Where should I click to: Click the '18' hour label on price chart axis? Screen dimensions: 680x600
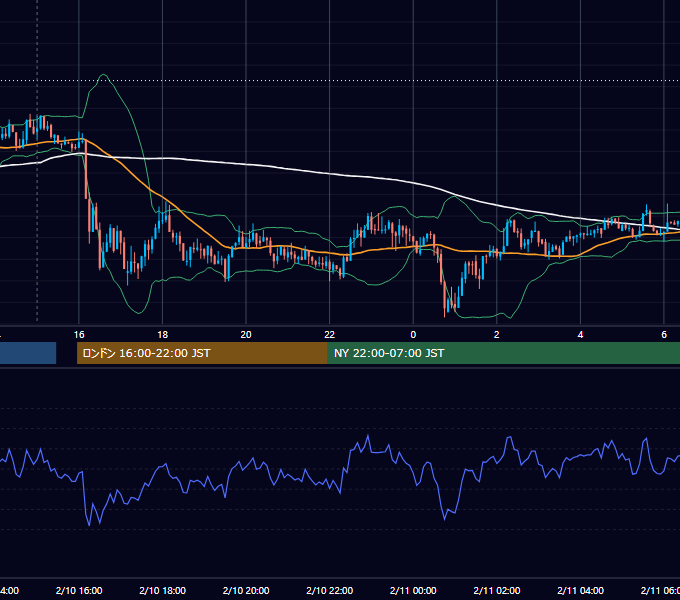162,334
